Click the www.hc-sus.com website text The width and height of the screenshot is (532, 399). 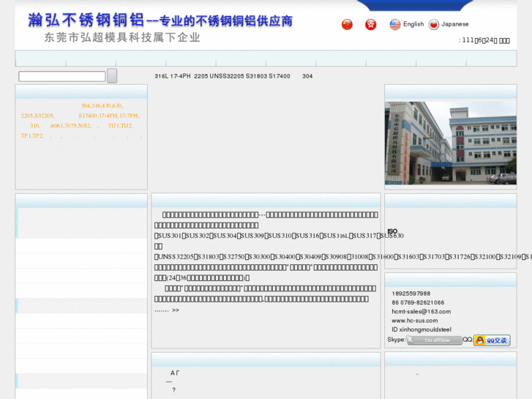[x=415, y=321]
